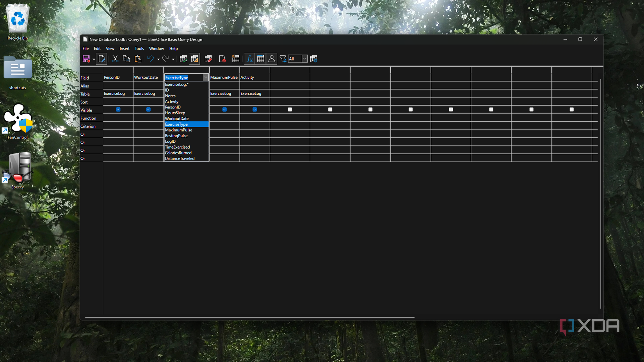Save the current query

tap(86, 59)
